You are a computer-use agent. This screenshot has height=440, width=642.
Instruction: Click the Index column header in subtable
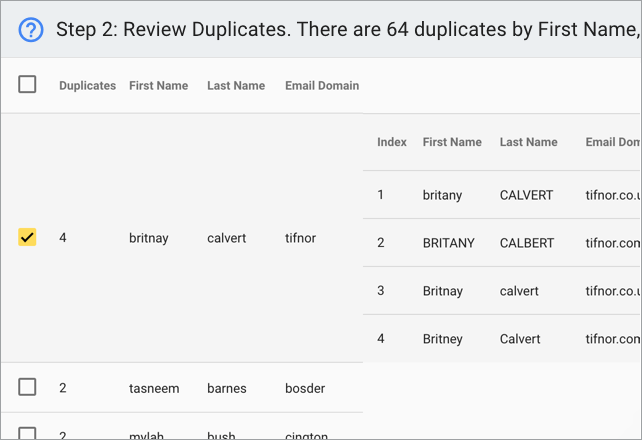coord(392,142)
